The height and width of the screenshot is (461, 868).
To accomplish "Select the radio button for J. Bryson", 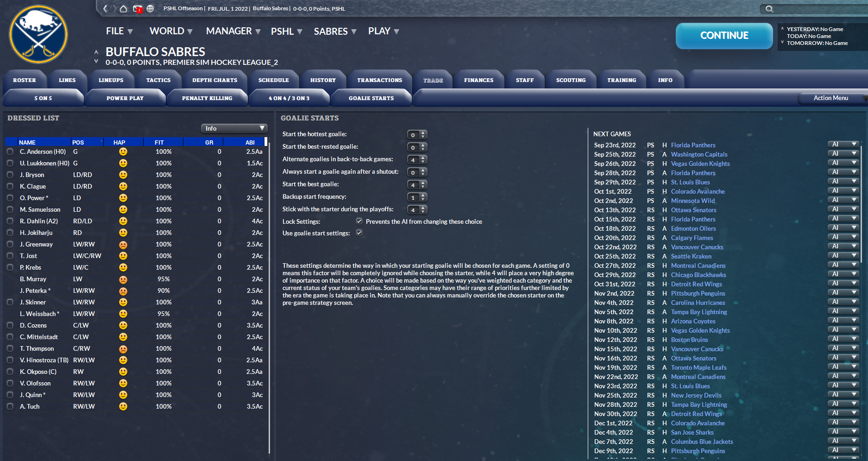I will pos(10,175).
